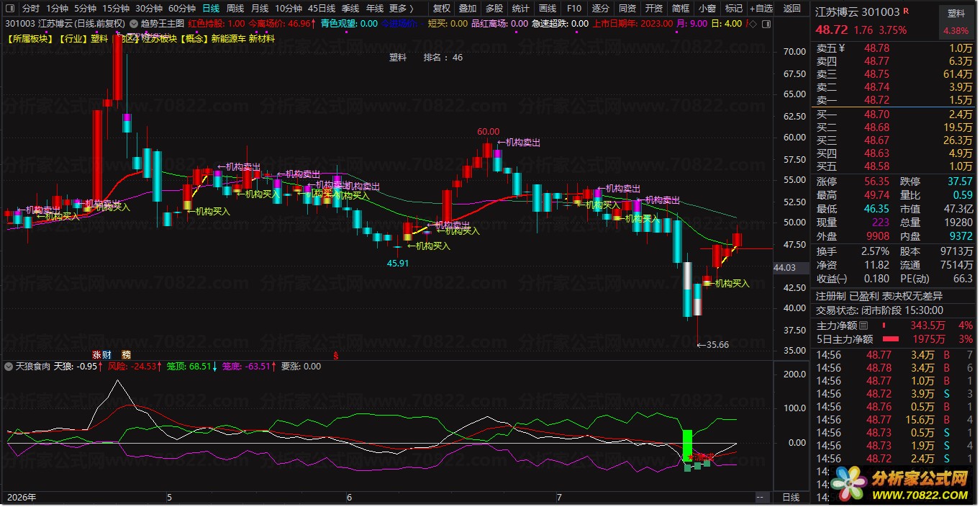
Task: Collapse the 趋势王主图 indicator arrow
Action: point(134,24)
